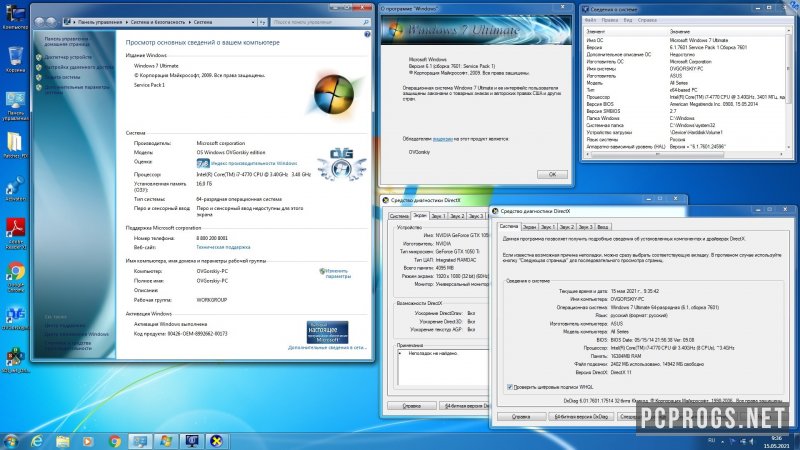
Task: Click the network icon in system tray
Action: [743, 441]
